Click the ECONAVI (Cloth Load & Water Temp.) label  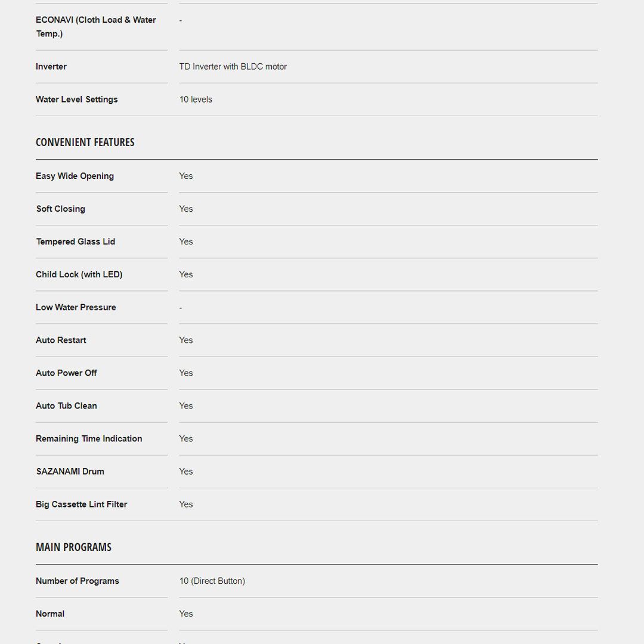click(96, 26)
